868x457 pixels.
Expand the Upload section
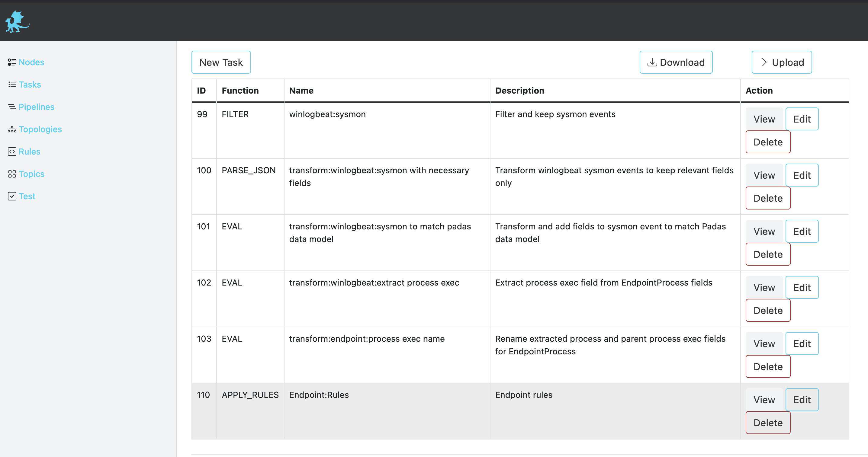[x=781, y=62]
